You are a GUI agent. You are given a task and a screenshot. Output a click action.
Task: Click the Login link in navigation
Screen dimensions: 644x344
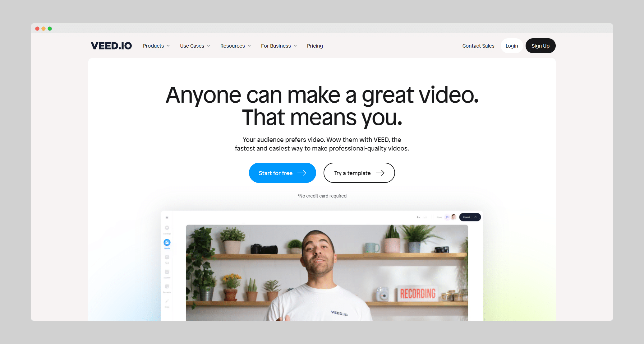coord(512,46)
